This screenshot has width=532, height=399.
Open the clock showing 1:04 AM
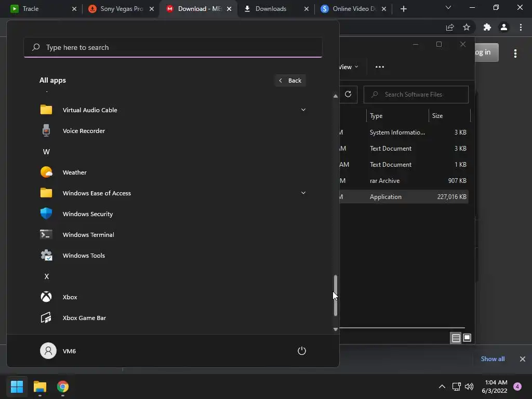click(x=495, y=387)
